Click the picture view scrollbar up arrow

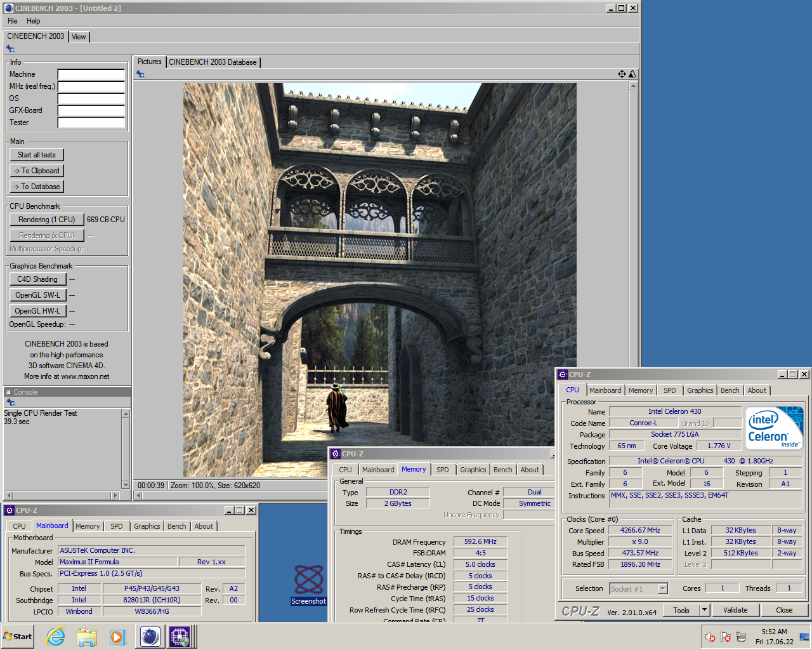[633, 86]
